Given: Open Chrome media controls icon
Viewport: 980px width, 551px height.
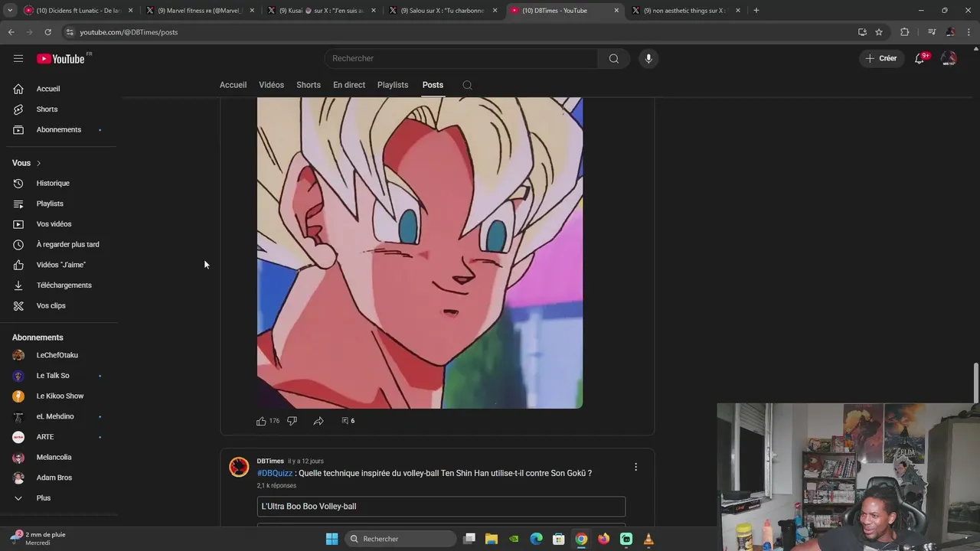Looking at the screenshot, I should coord(932,32).
